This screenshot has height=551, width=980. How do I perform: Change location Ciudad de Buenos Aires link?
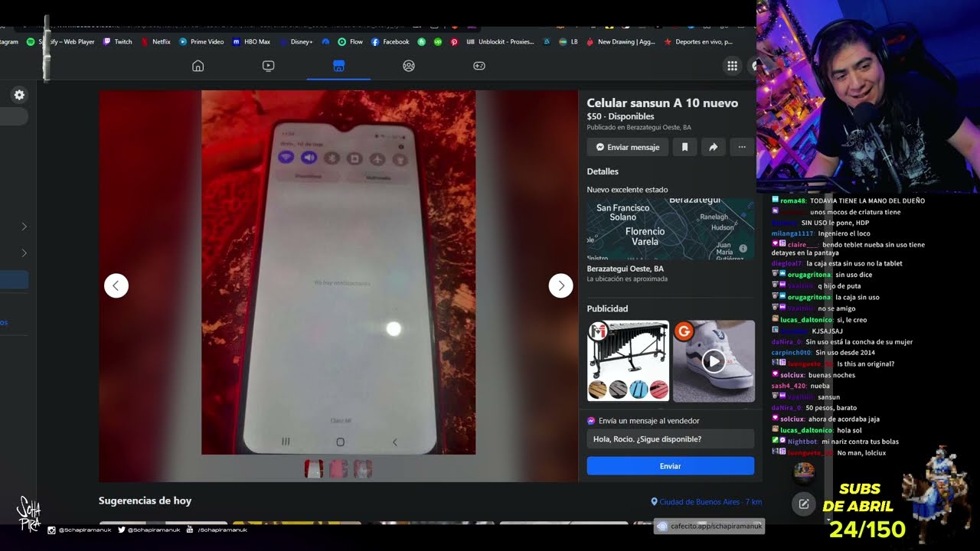(706, 502)
